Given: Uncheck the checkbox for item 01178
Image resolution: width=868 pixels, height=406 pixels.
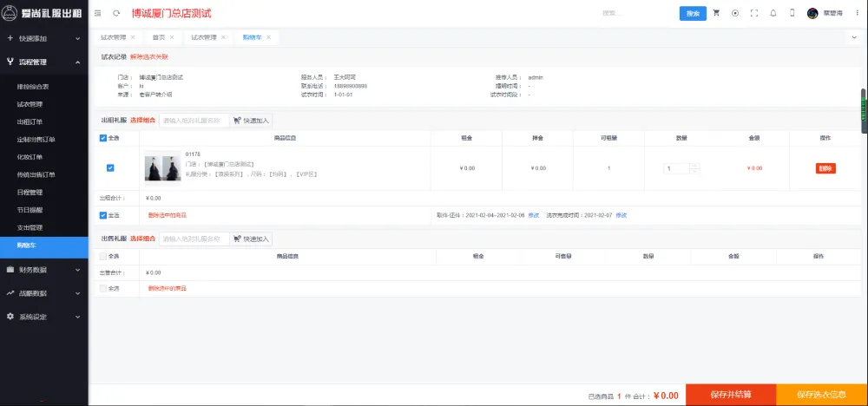Looking at the screenshot, I should (109, 168).
